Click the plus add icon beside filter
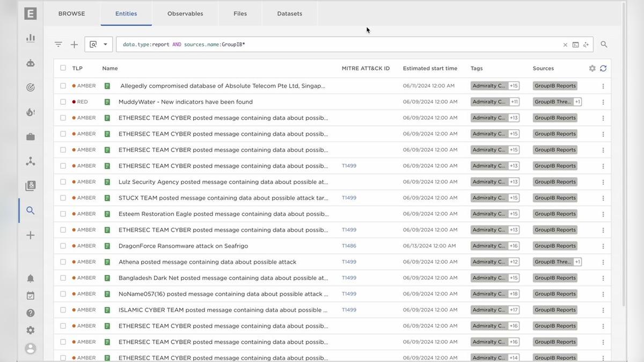 tap(74, 45)
